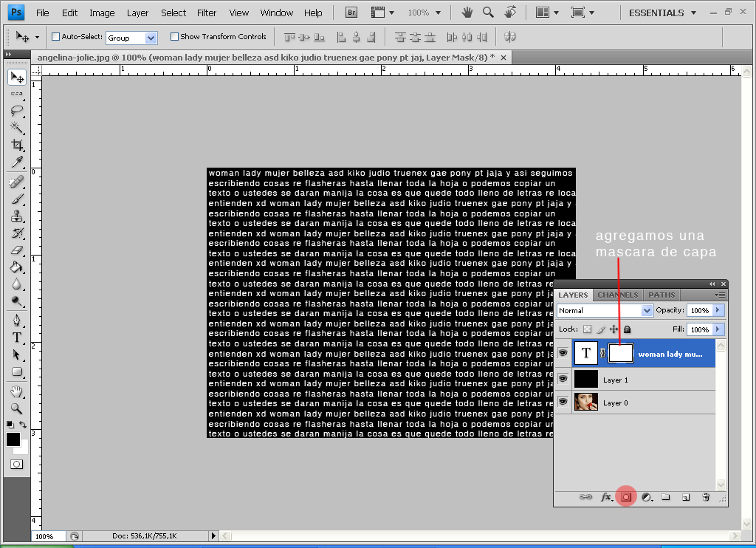Select the Eraser tool

click(17, 250)
